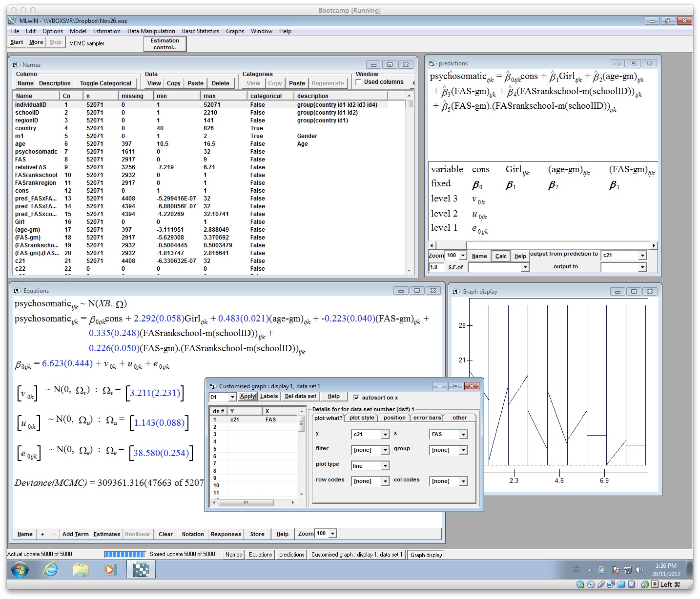Switch to the plot style tab
This screenshot has width=700, height=599.
pyautogui.click(x=362, y=418)
